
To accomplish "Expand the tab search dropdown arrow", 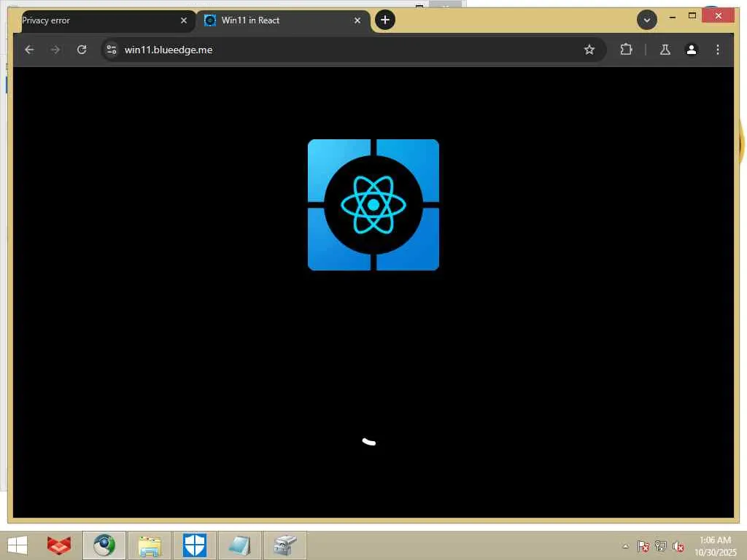I will (647, 20).
